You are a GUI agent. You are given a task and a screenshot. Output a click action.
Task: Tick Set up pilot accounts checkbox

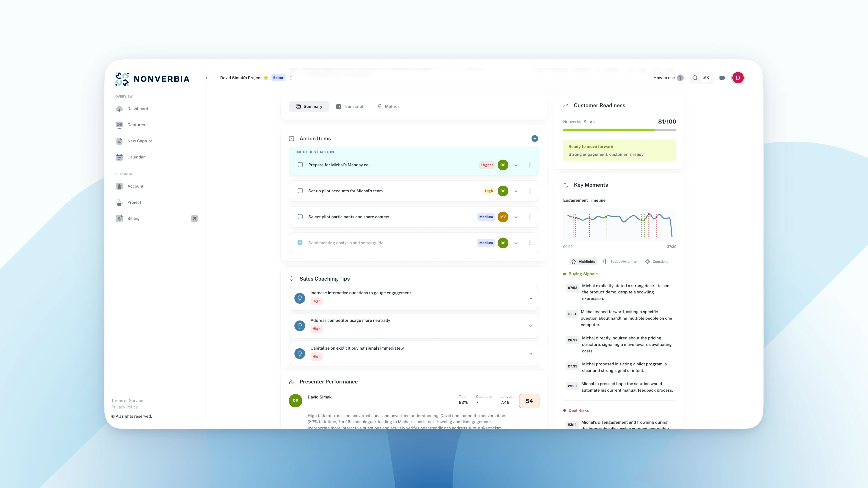pos(300,191)
